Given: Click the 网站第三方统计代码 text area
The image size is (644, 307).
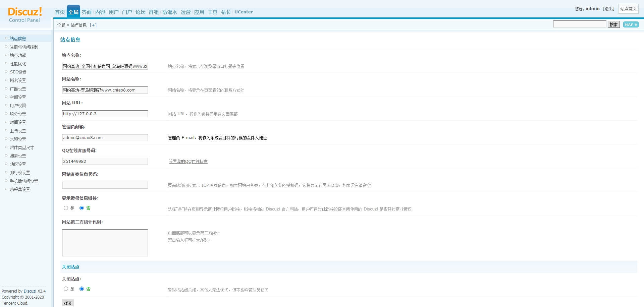Looking at the screenshot, I should [x=105, y=243].
